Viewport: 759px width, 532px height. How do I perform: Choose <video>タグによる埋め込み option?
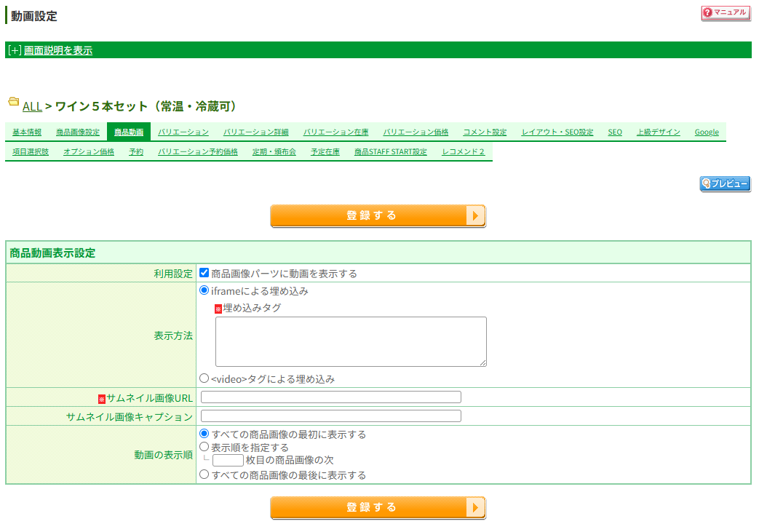pos(203,377)
